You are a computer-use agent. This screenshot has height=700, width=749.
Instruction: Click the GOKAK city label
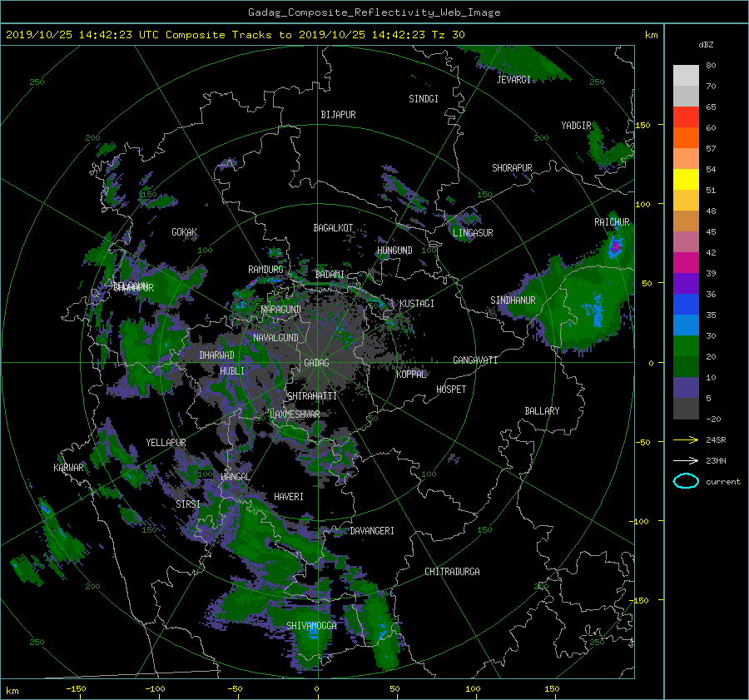184,232
